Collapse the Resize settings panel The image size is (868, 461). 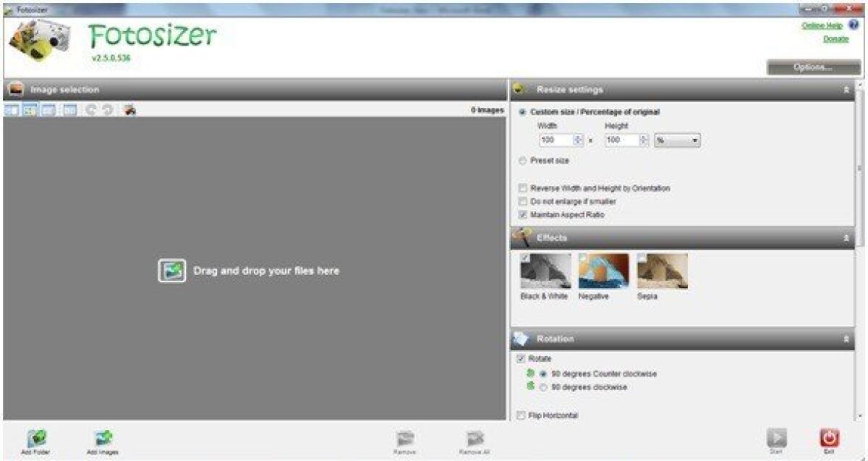pyautogui.click(x=846, y=90)
